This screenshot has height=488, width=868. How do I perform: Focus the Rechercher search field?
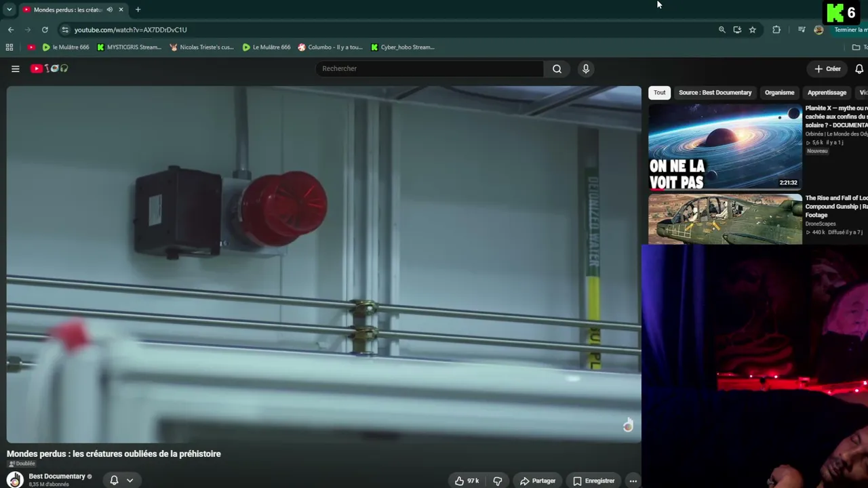coord(429,68)
